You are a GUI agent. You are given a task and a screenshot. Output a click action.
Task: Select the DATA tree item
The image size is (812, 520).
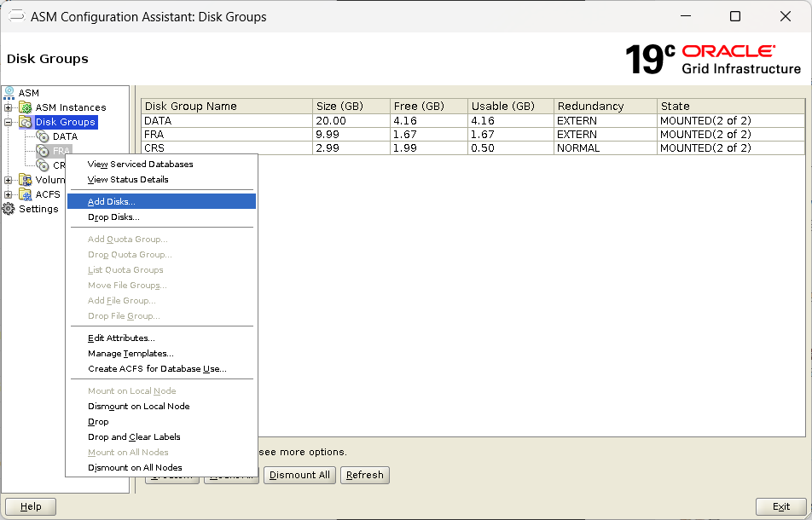pos(65,136)
